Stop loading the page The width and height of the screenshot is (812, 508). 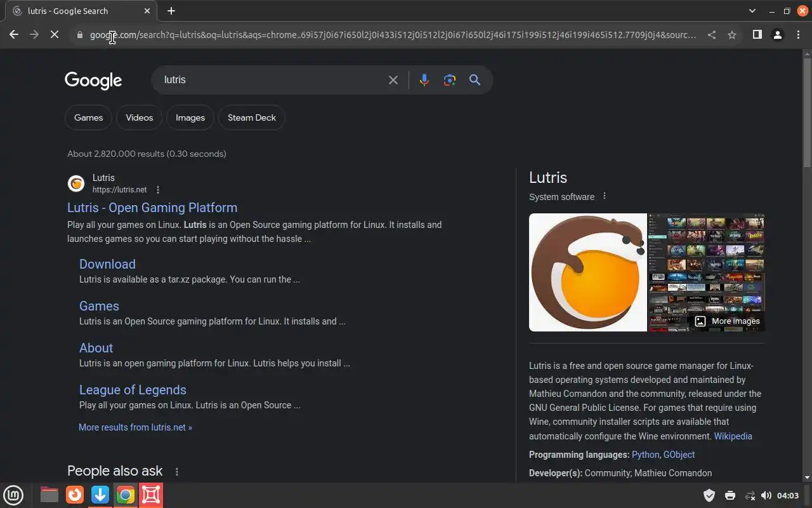pyautogui.click(x=55, y=35)
